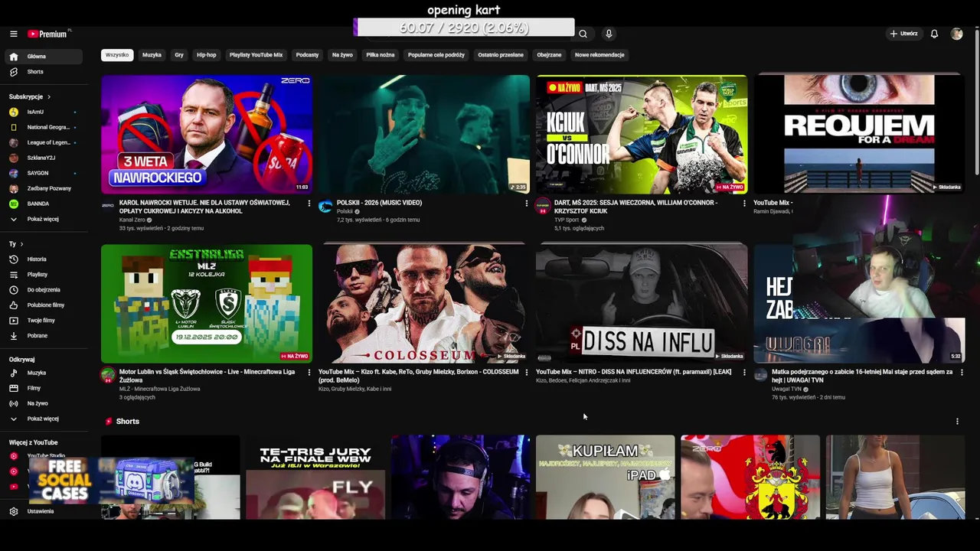Open the Ekstraliga MLŻ Minecraft thumbnail

point(207,303)
